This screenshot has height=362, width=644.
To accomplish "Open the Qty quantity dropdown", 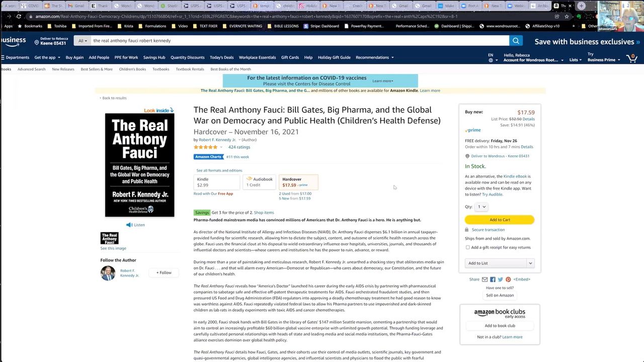I will pyautogui.click(x=481, y=207).
